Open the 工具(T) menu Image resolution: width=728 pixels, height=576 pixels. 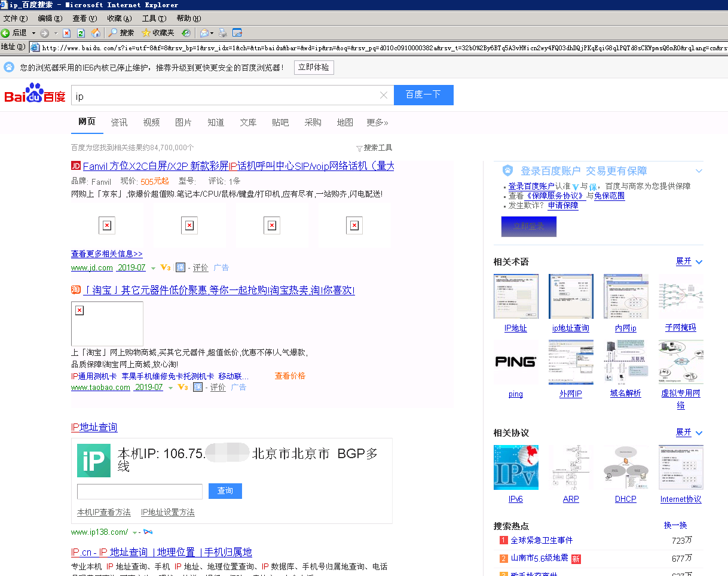154,19
